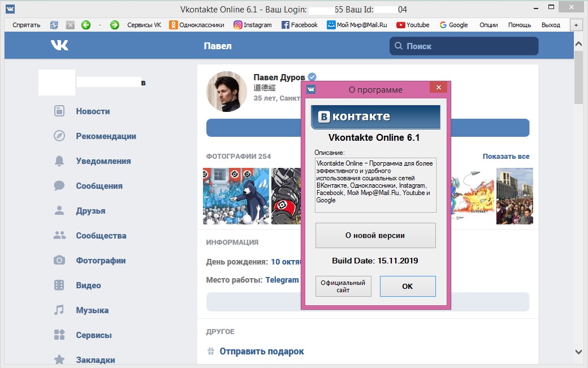Click the VK logo in the blue header
Screen dimensions: 588x368
[x=59, y=45]
